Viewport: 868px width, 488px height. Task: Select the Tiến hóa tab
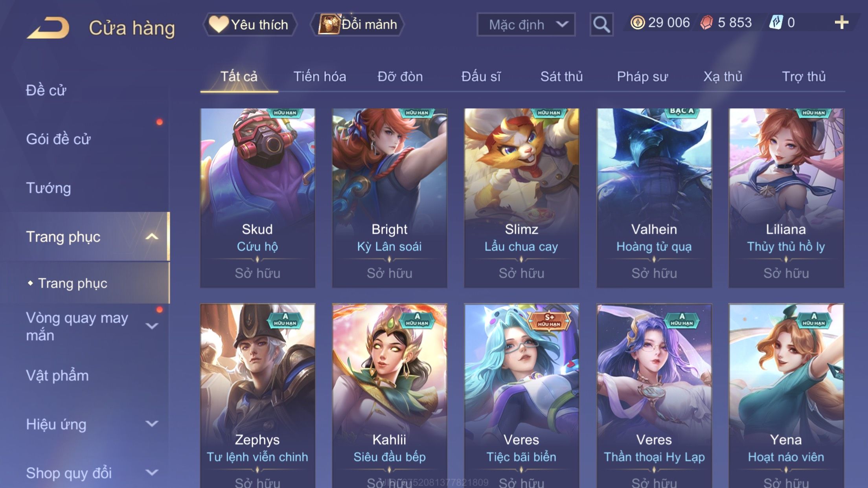tap(320, 76)
